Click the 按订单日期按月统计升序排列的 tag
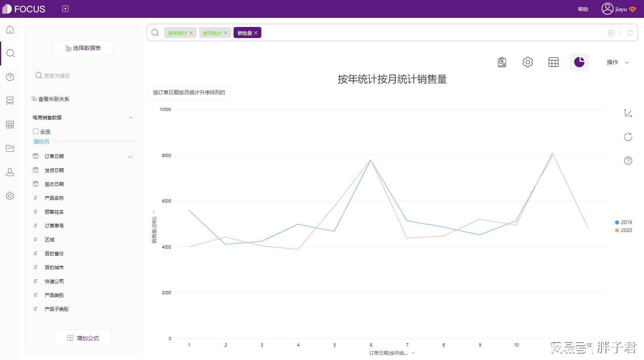 pyautogui.click(x=189, y=93)
